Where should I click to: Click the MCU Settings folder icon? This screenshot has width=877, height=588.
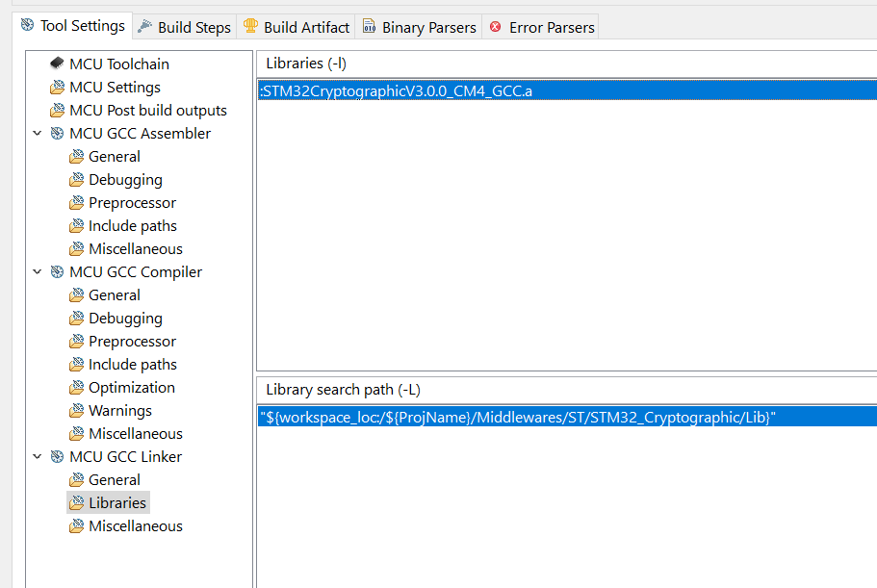pyautogui.click(x=58, y=88)
